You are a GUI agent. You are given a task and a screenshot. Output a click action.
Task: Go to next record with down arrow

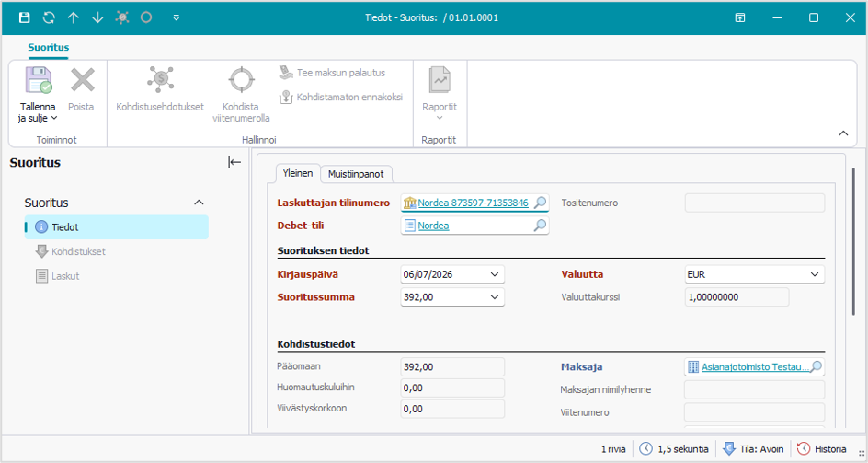click(97, 17)
